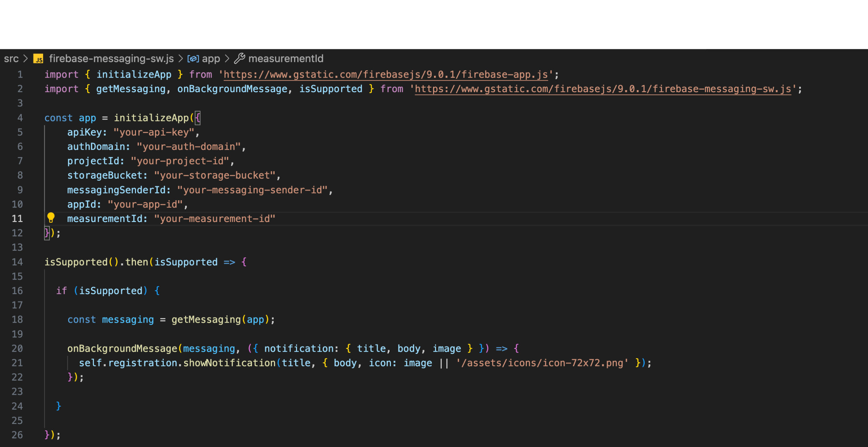Screen dimensions: 868x447
Task: Open firebase-messaging-sw.js breadcrumb segment
Action: click(x=111, y=59)
